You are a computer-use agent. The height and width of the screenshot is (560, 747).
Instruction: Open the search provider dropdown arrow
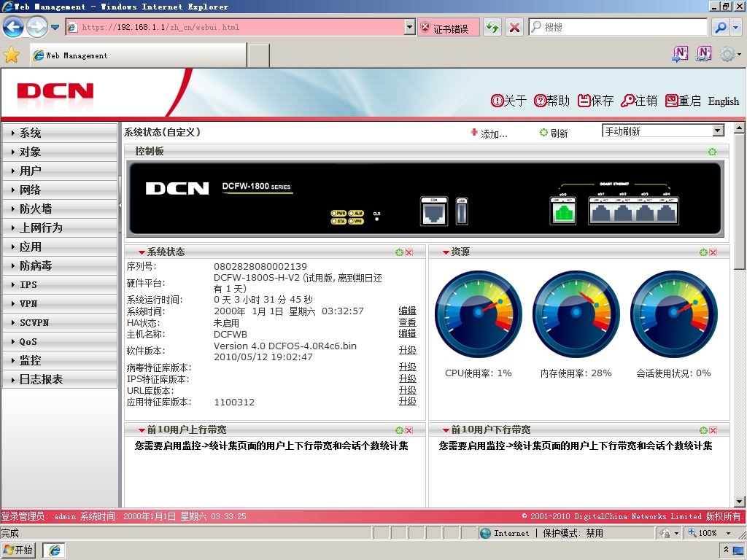coord(736,28)
